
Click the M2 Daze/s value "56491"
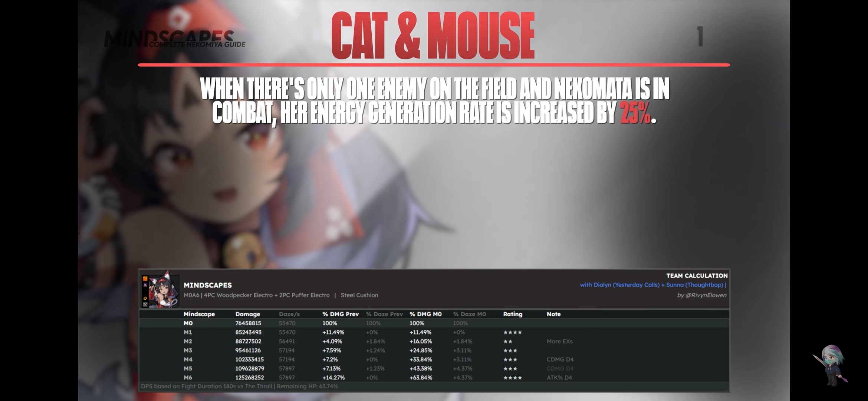287,342
